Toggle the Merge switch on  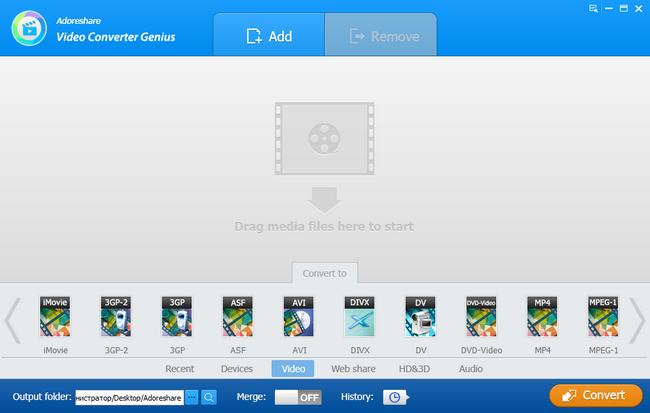[x=298, y=397]
